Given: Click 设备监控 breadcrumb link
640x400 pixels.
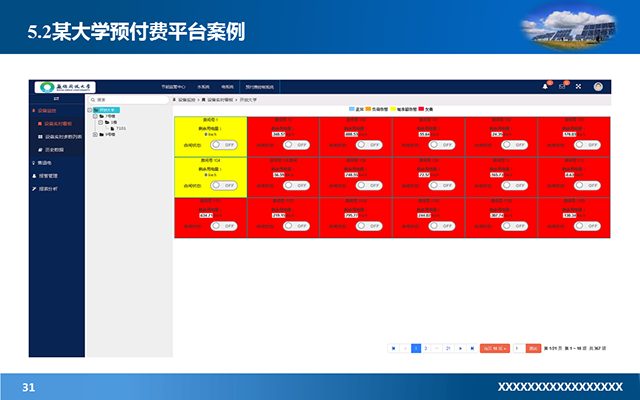Looking at the screenshot, I should (187, 100).
